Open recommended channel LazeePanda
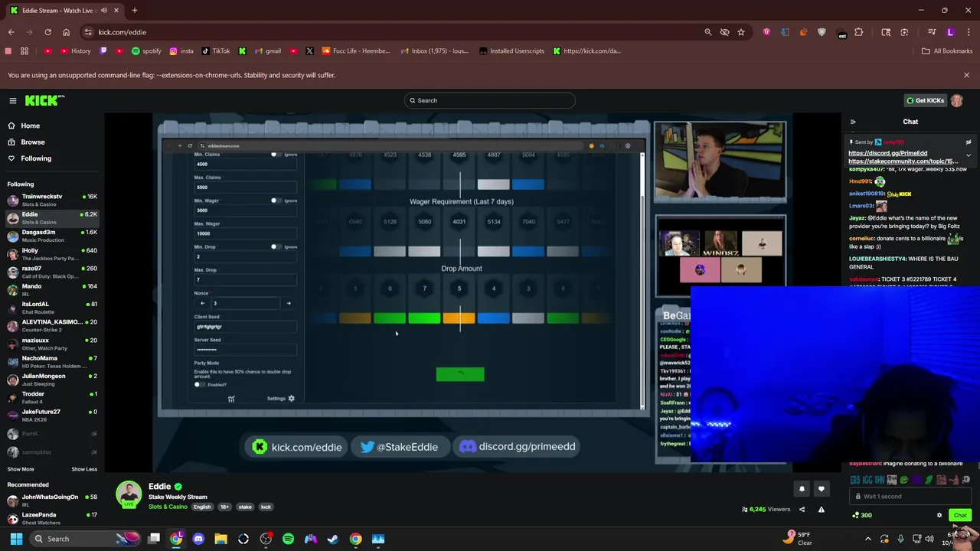The height and width of the screenshot is (551, 980). click(51, 518)
